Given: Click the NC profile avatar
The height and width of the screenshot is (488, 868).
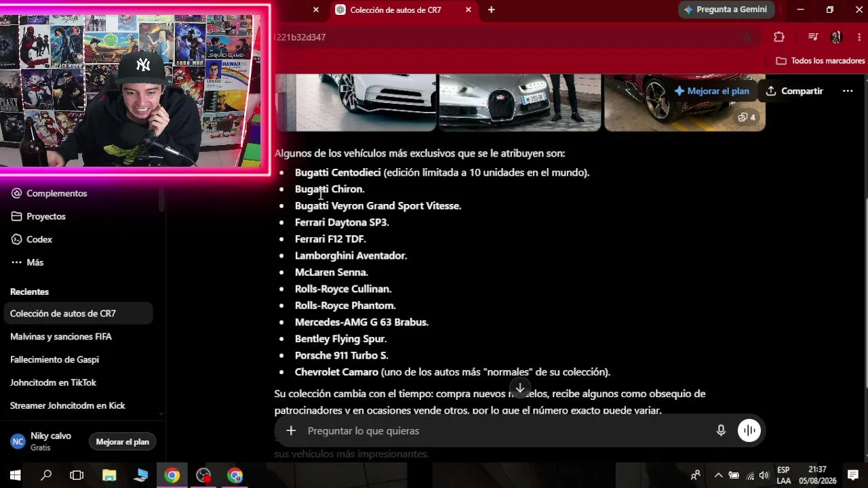Looking at the screenshot, I should [18, 442].
